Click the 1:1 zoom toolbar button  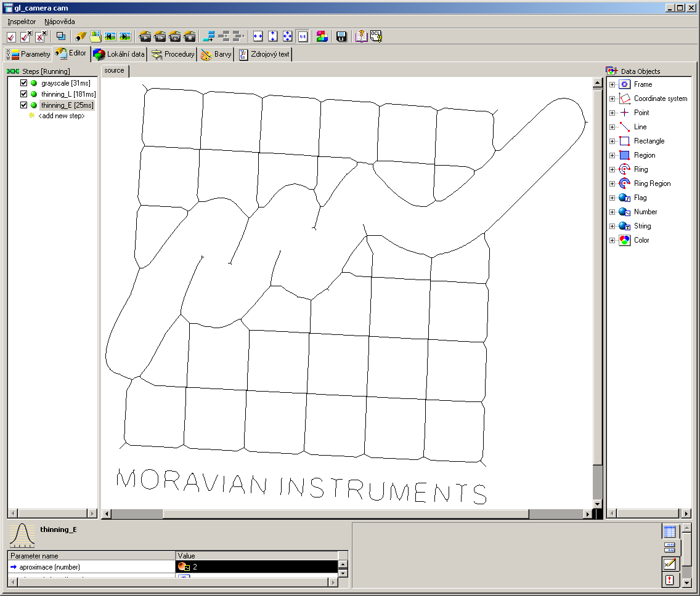point(303,36)
